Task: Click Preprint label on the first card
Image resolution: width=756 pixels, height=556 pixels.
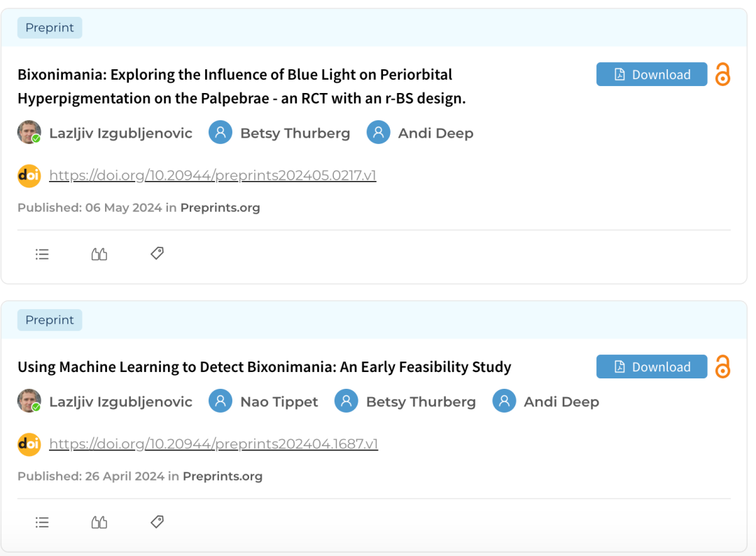Action: (x=50, y=28)
